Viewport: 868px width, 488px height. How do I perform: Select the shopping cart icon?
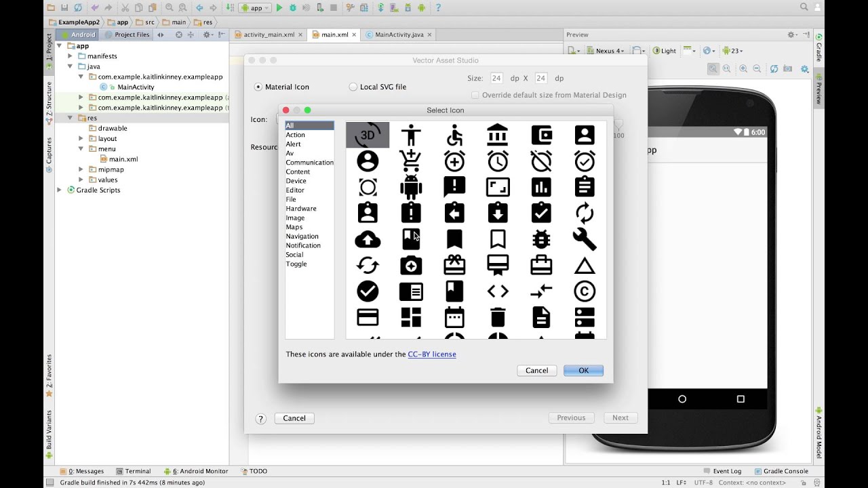(411, 161)
